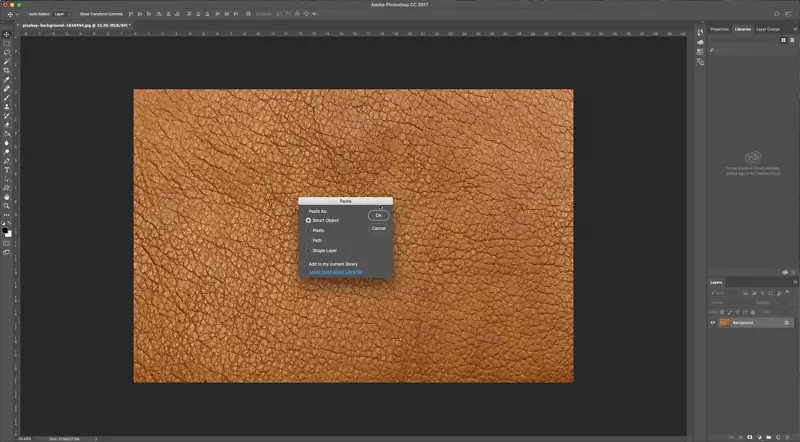Toggle layer filtering switch in Layers panel
Viewport: 800px width, 442px height.
(x=787, y=292)
